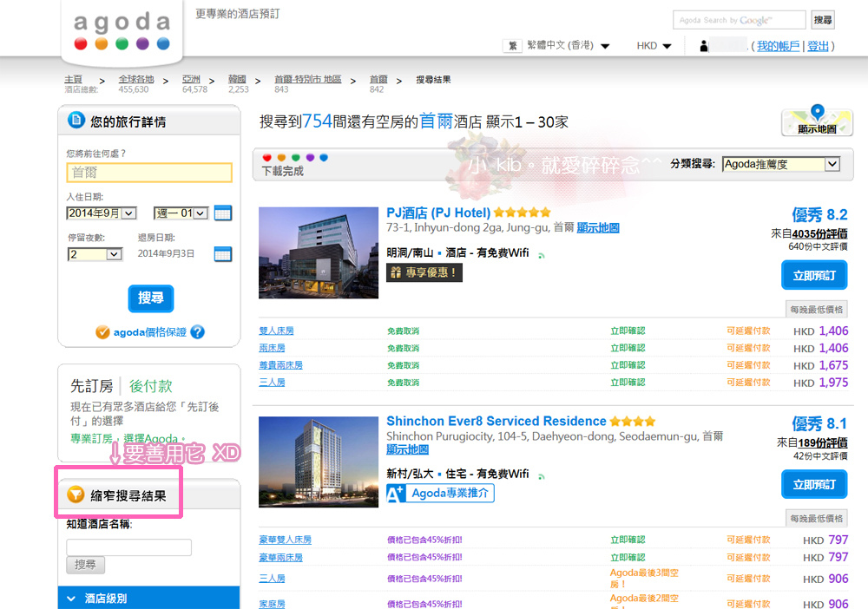Click the grey hotel name 搜尋 button
The height and width of the screenshot is (609, 868).
pyautogui.click(x=85, y=564)
